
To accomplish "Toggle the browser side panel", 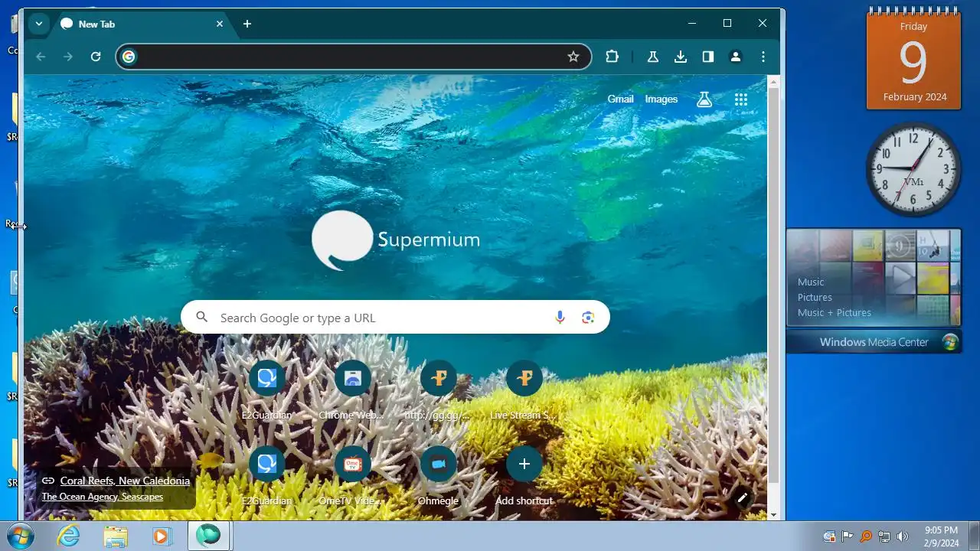I will (x=708, y=57).
